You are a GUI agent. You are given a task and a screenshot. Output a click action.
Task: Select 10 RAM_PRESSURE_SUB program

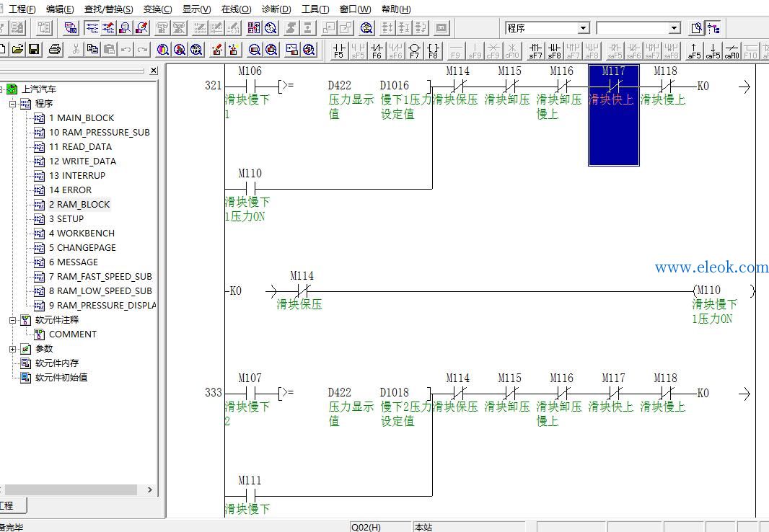99,132
